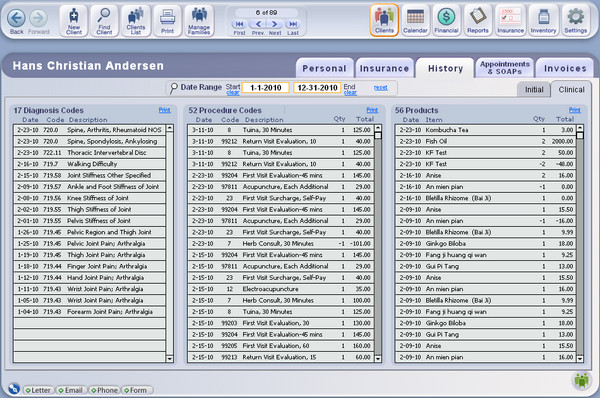Image resolution: width=600 pixels, height=398 pixels.
Task: Print the Products list
Action: tap(574, 110)
